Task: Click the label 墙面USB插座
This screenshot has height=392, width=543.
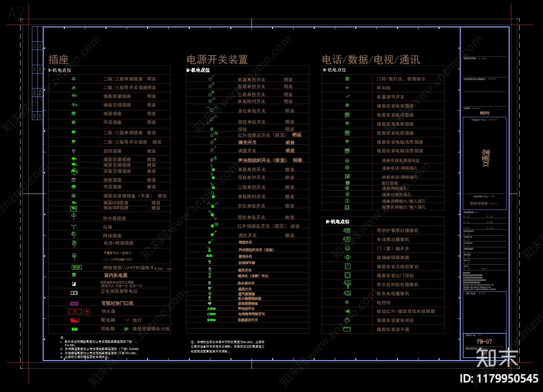Action: point(116,203)
